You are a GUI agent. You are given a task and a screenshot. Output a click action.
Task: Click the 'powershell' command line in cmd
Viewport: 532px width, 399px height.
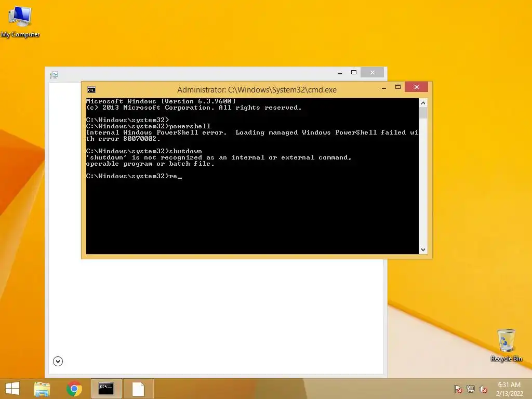[x=148, y=126]
